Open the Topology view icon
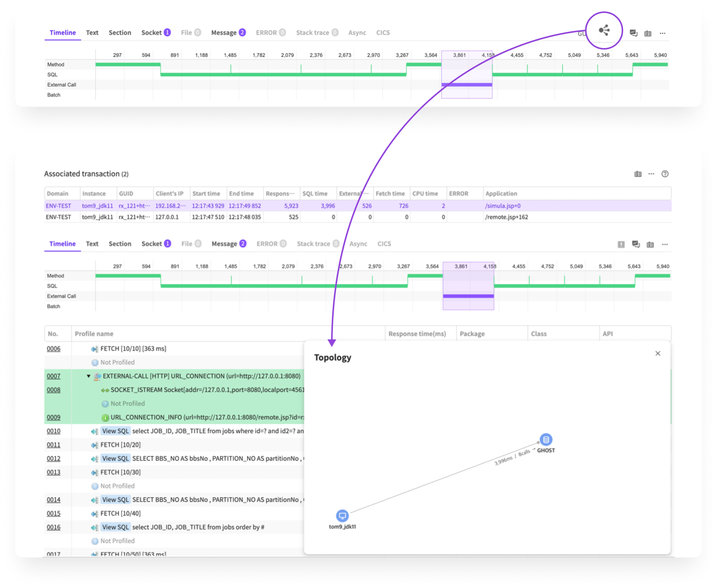 [x=604, y=31]
